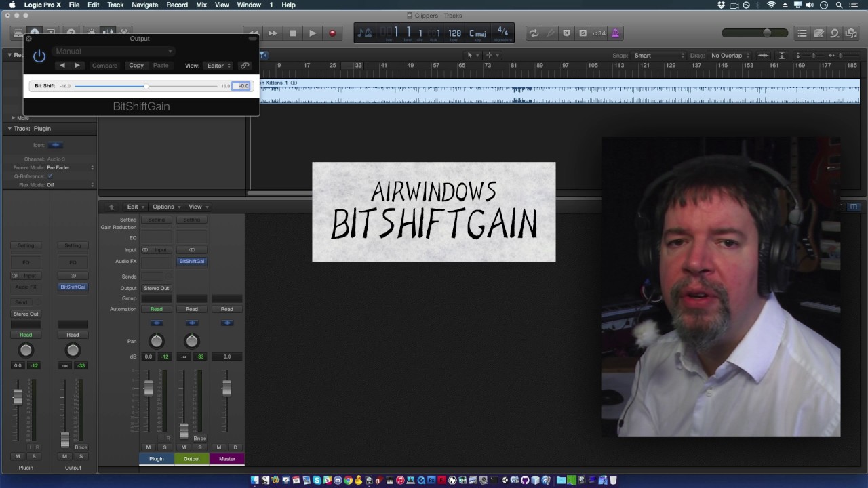Click Stereo Out output slot in mixer
The width and height of the screenshot is (868, 488).
coord(157,288)
